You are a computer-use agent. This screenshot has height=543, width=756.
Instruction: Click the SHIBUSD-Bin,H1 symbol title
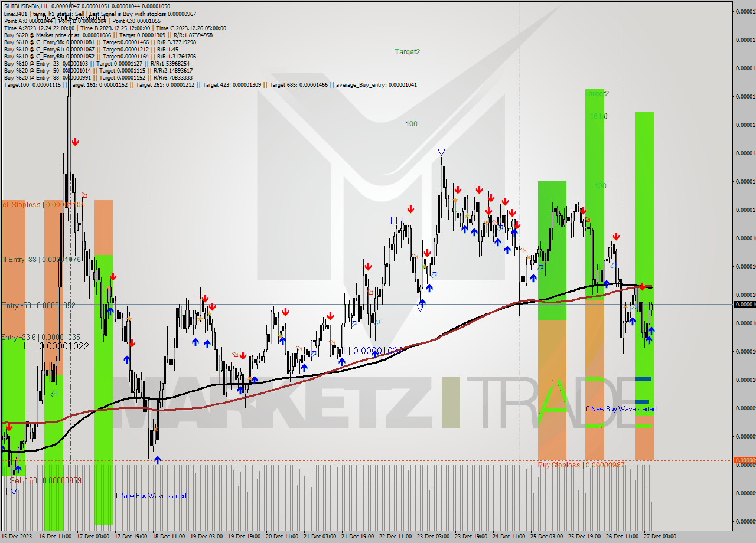[x=25, y=6]
